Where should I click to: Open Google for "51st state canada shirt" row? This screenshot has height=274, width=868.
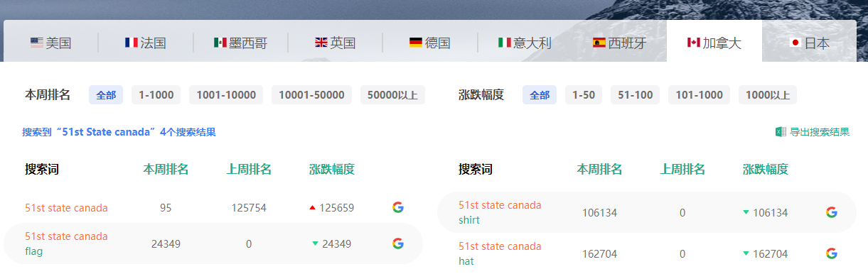coord(832,212)
